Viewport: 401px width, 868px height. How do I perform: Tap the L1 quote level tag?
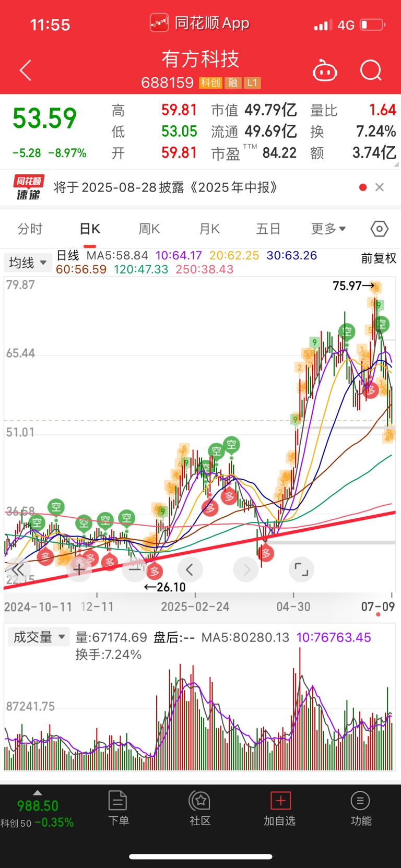tap(252, 83)
